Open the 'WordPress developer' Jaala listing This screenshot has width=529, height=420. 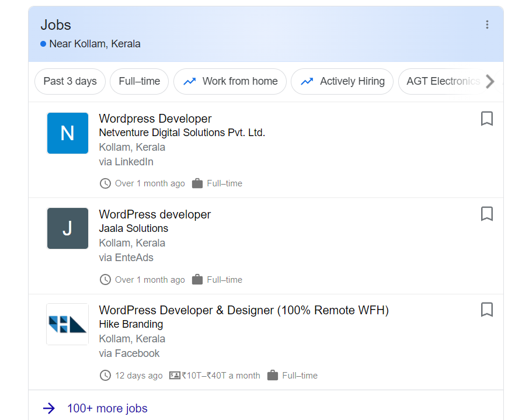(x=155, y=214)
